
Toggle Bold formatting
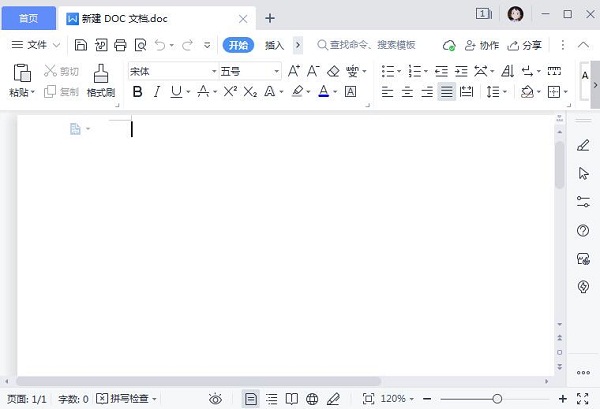(137, 91)
